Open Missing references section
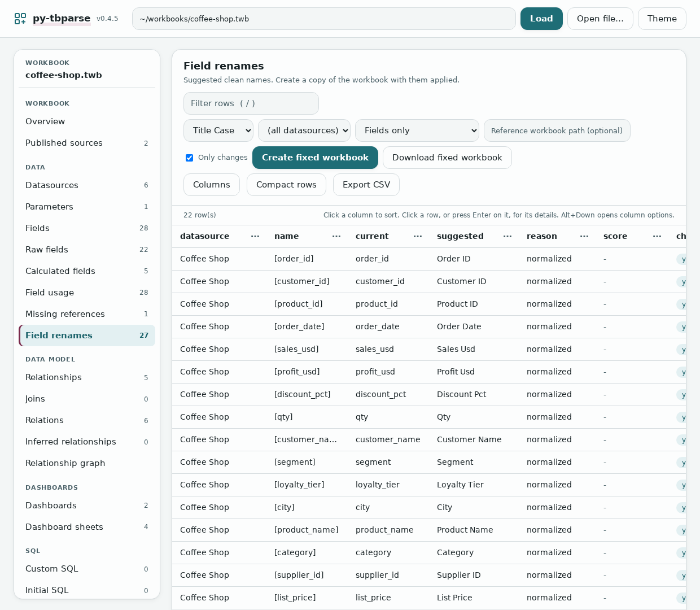The height and width of the screenshot is (610, 700). (87, 314)
